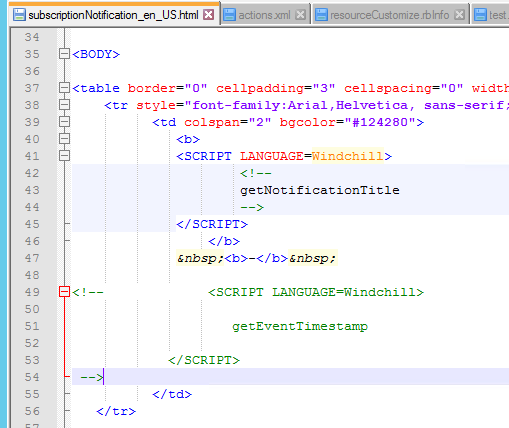This screenshot has width=509, height=428.
Task: Click line number 54 in margin
Action: 32,377
